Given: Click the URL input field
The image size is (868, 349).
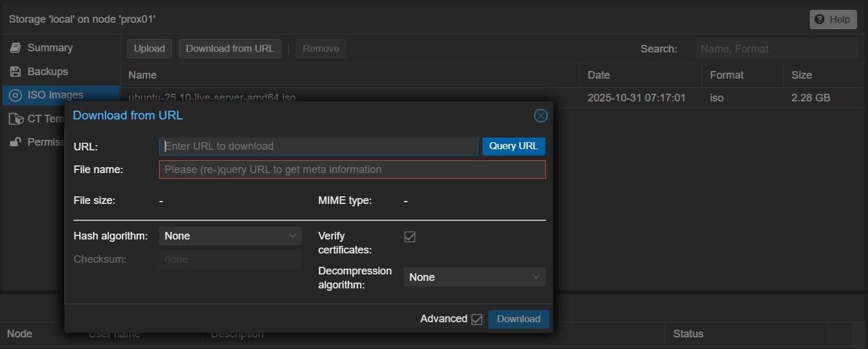Looking at the screenshot, I should click(x=318, y=146).
